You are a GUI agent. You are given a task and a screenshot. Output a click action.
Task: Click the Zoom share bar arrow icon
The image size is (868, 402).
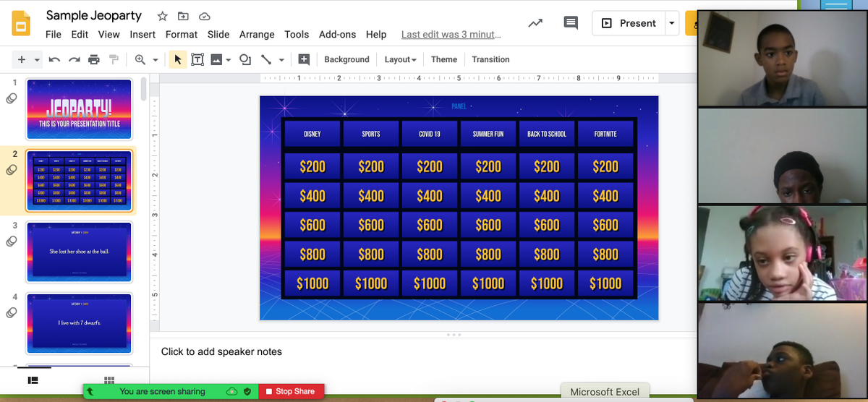(90, 391)
